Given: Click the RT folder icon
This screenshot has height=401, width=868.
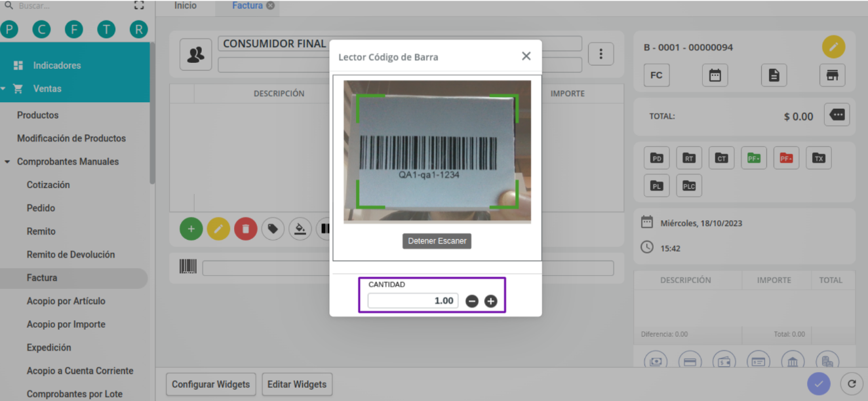Looking at the screenshot, I should (x=689, y=158).
